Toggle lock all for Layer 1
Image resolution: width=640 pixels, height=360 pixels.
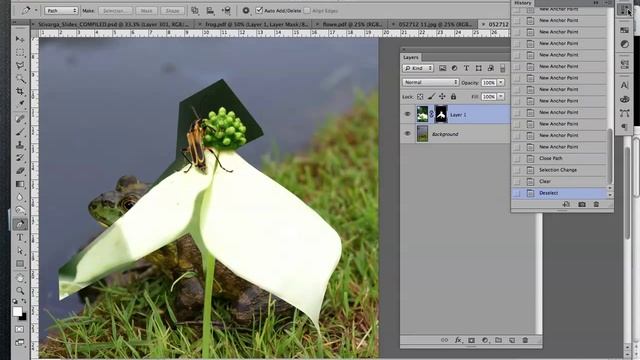[453, 97]
